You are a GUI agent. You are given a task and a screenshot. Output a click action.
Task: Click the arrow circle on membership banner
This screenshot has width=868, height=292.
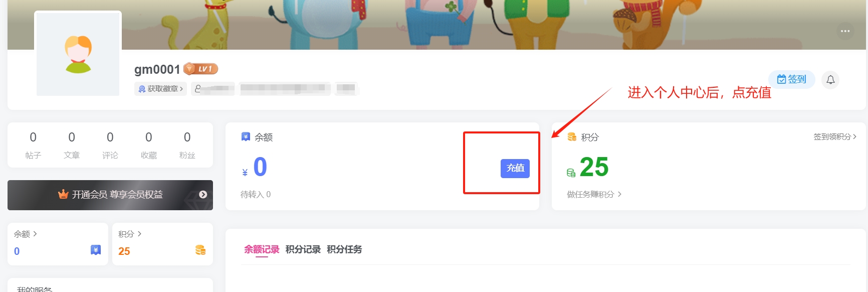pyautogui.click(x=203, y=195)
